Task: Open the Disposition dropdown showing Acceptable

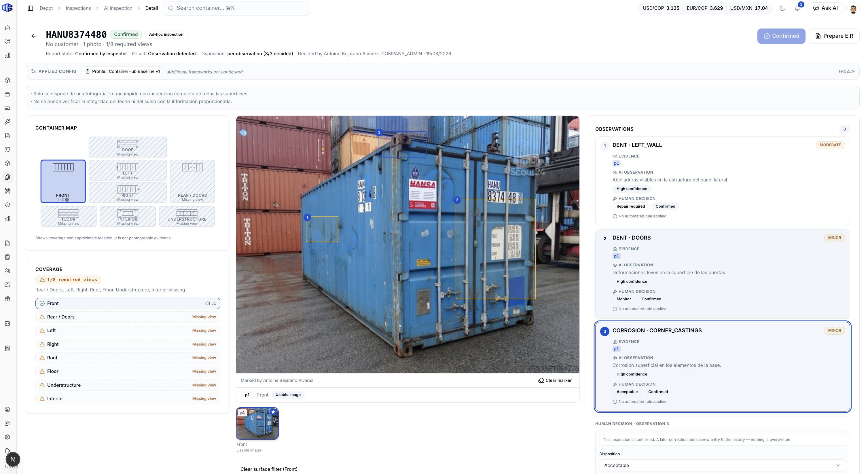Action: [x=722, y=465]
